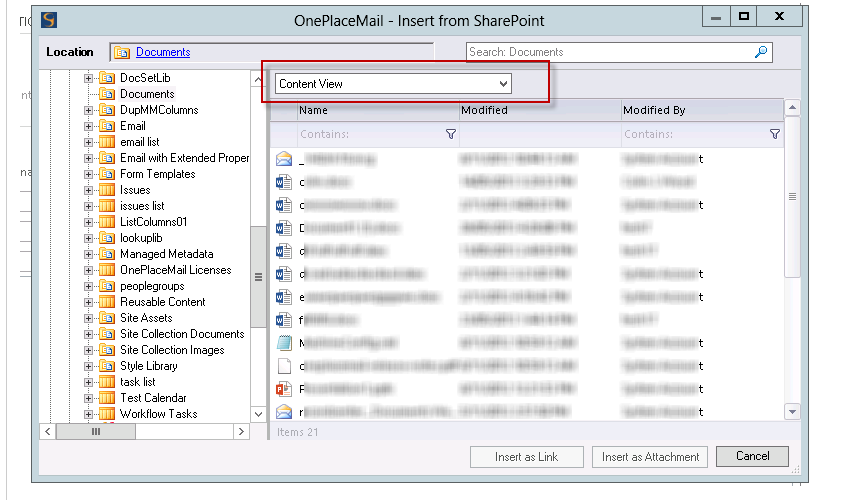850x500 pixels.
Task: Expand the OnePlaceMail Licenses node
Action: [88, 270]
